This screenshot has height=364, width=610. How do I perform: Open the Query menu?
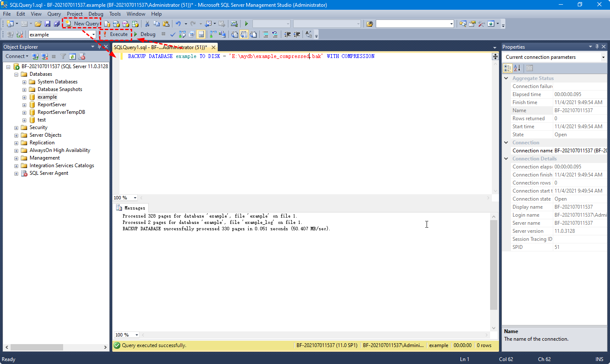[x=54, y=14]
